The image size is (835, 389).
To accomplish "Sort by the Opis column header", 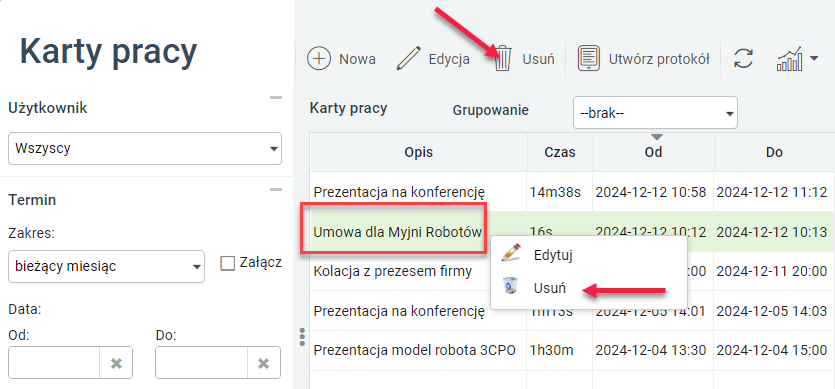I will pos(419,152).
